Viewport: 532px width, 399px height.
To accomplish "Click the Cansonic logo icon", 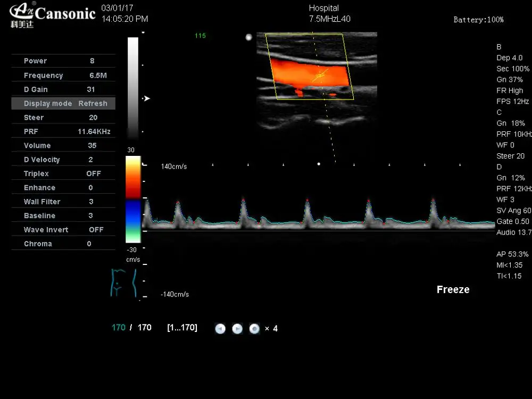I will pos(21,14).
